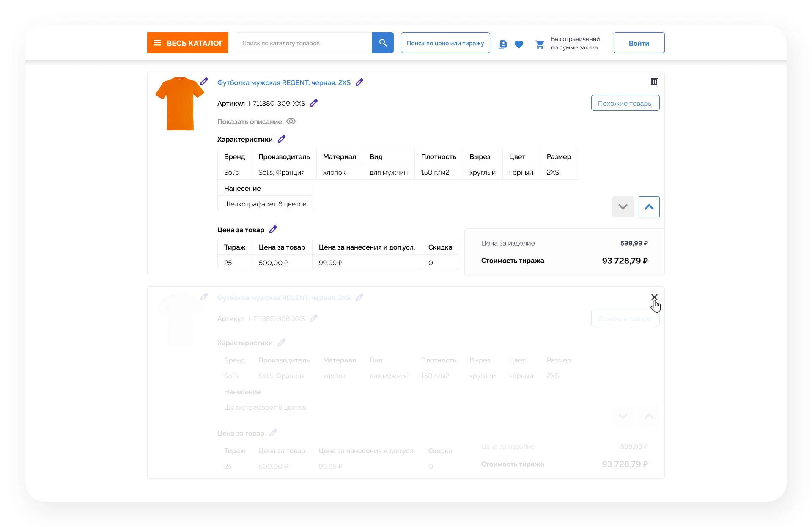Select круглый cell in first card
812x527 pixels.
[x=483, y=172]
